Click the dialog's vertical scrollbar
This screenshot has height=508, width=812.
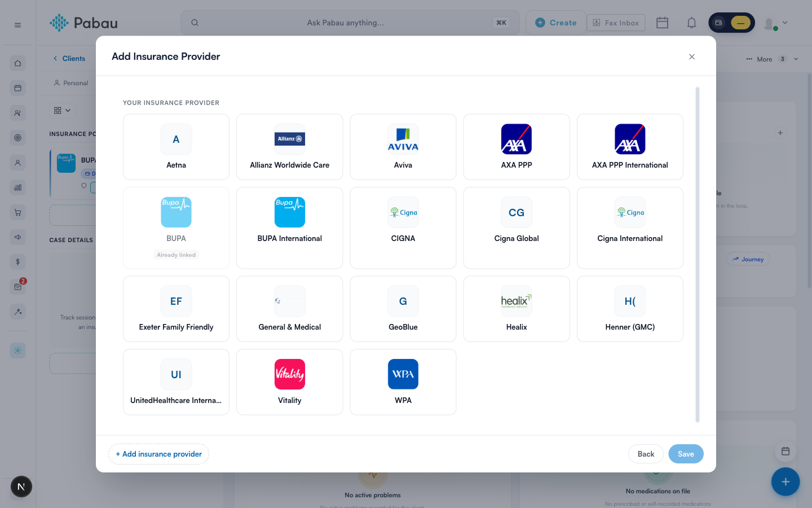[x=698, y=254]
